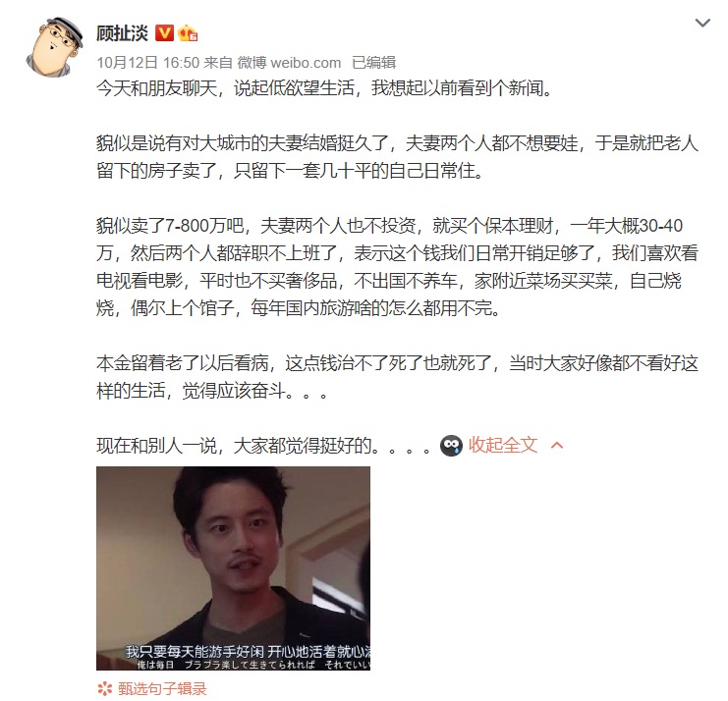Follow the 微博 weibo.com source link
728x701 pixels.
(x=289, y=63)
